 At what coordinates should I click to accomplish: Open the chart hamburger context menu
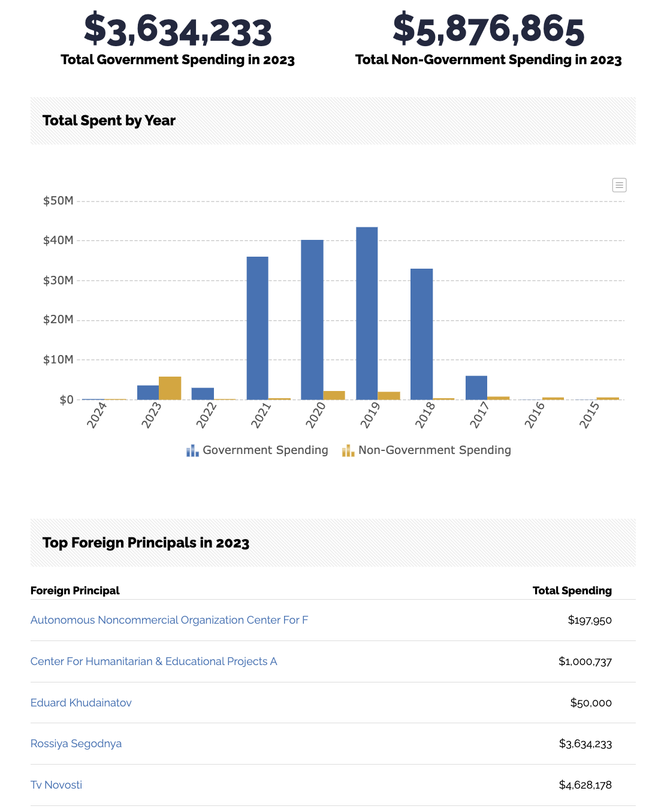click(619, 185)
